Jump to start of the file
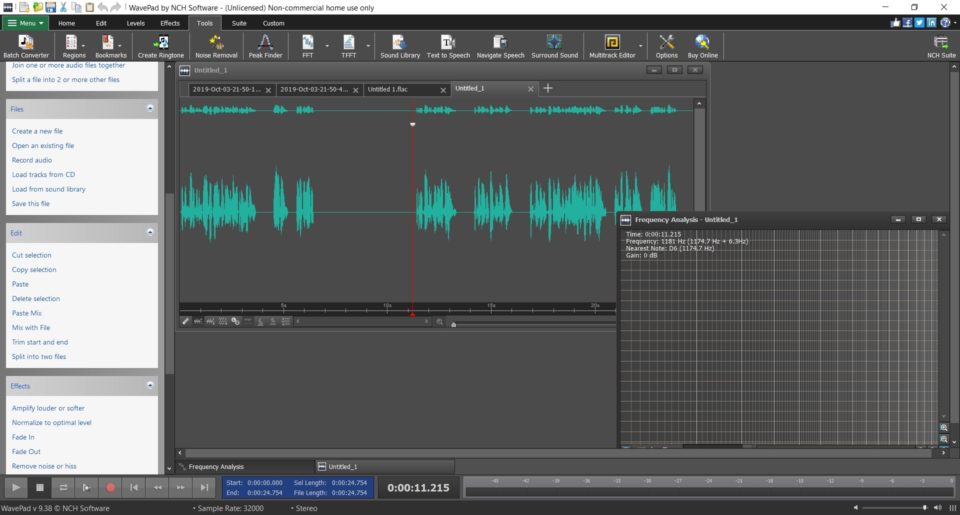The width and height of the screenshot is (960, 515). click(134, 487)
